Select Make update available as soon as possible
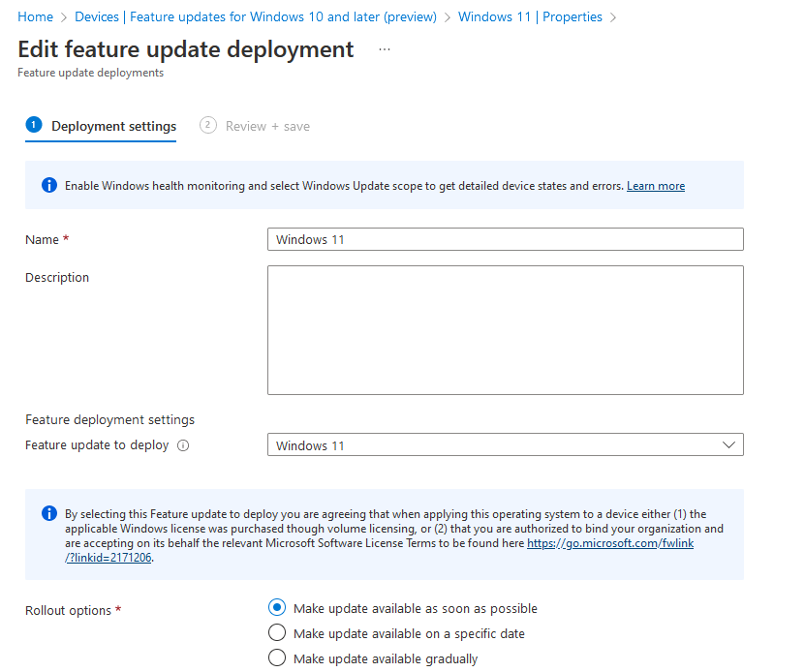Image resolution: width=805 pixels, height=672 pixels. (x=277, y=607)
